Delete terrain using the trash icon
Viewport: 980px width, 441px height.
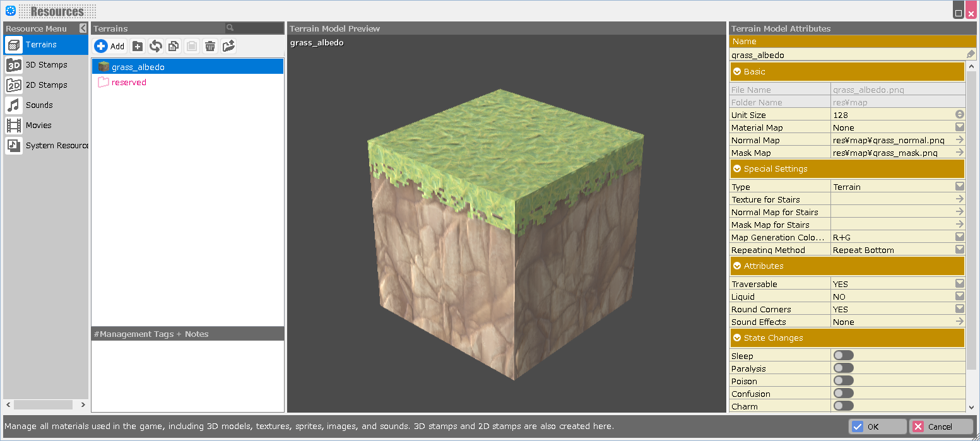tap(210, 46)
